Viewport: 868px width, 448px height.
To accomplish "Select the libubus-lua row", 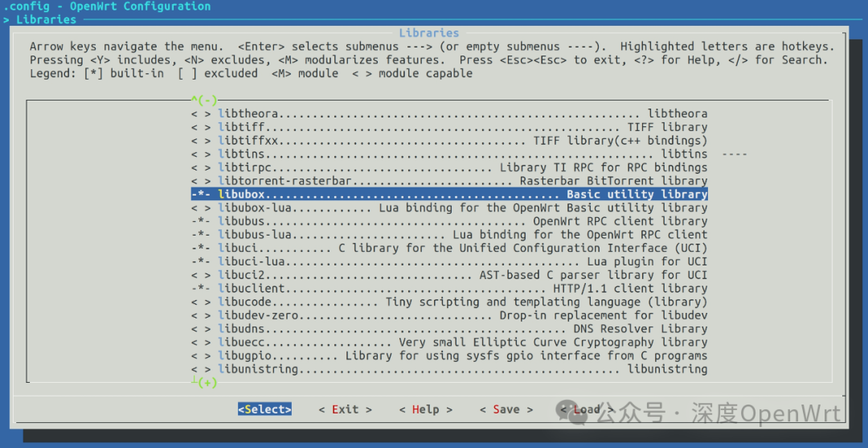I will coord(449,235).
